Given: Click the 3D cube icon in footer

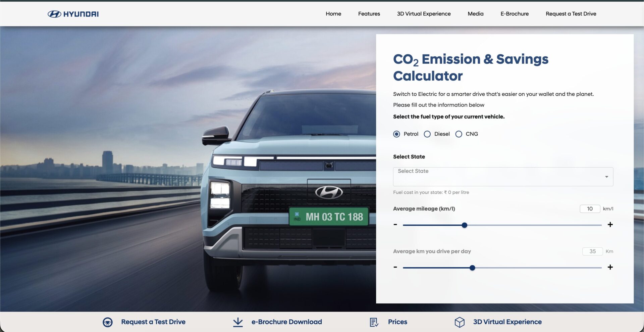Looking at the screenshot, I should coord(460,322).
